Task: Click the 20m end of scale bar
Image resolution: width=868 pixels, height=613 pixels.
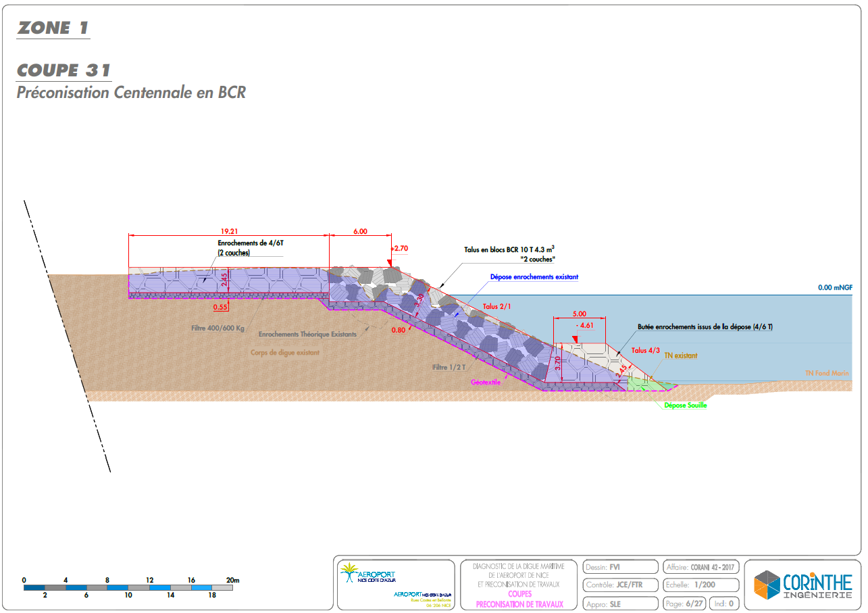Action: 233,581
